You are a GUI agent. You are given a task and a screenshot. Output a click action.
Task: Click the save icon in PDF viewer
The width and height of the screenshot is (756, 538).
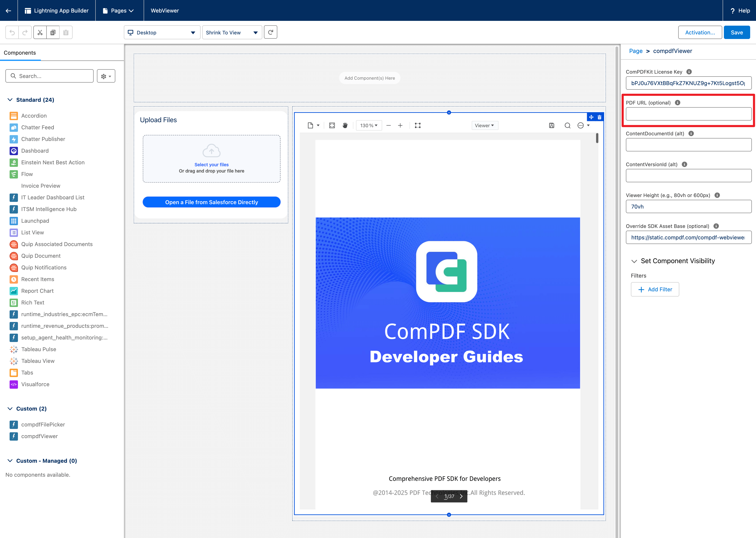click(551, 125)
